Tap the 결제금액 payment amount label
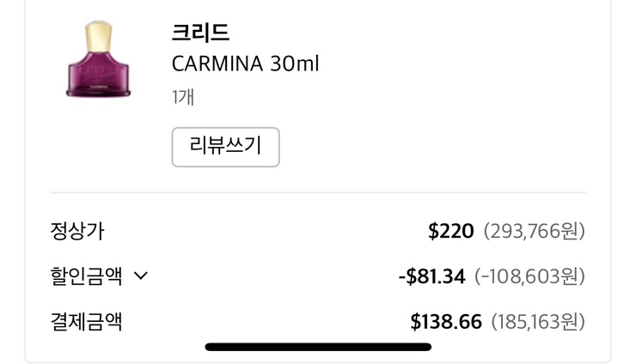Image resolution: width=636 pixels, height=364 pixels. (x=86, y=322)
